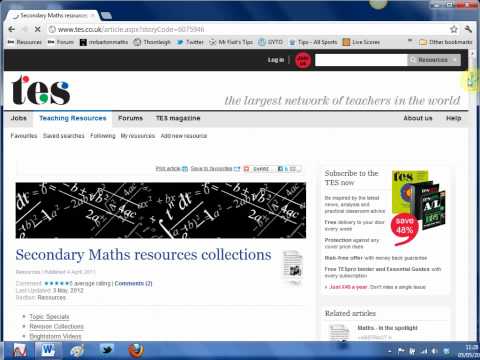Open the About us page
The width and height of the screenshot is (480, 360).
tap(418, 118)
